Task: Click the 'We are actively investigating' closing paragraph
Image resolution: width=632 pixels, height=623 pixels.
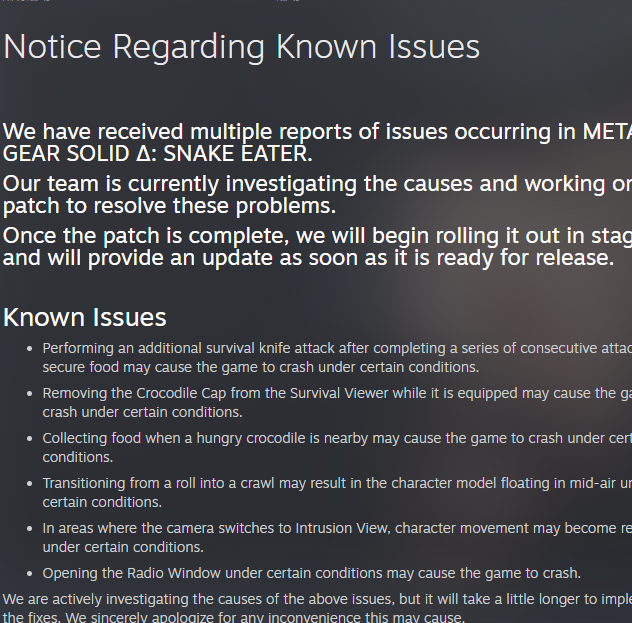Action: click(300, 600)
